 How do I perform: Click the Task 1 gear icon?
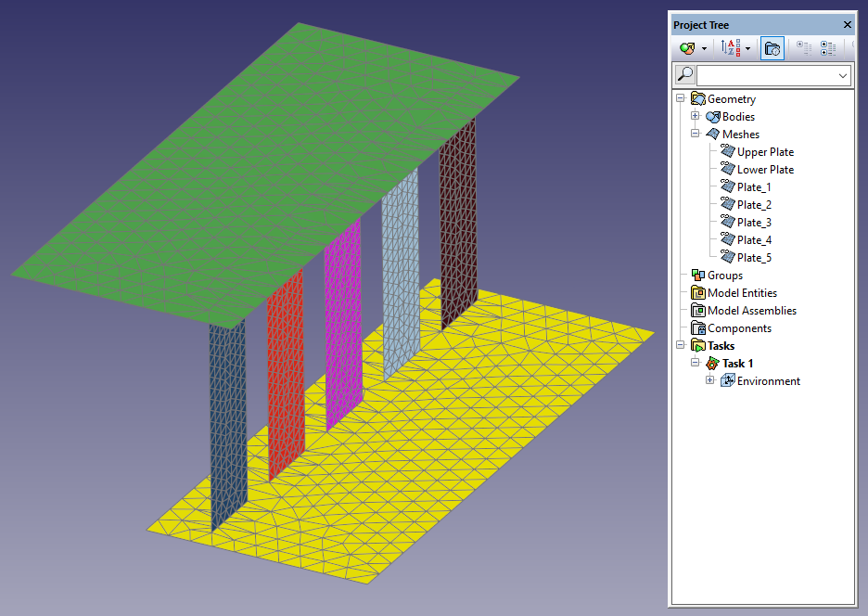click(x=712, y=364)
